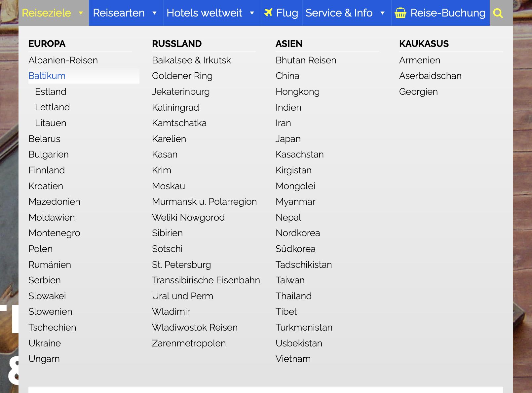This screenshot has height=393, width=532.
Task: Click the airplane icon next to Flug
Action: pyautogui.click(x=268, y=13)
